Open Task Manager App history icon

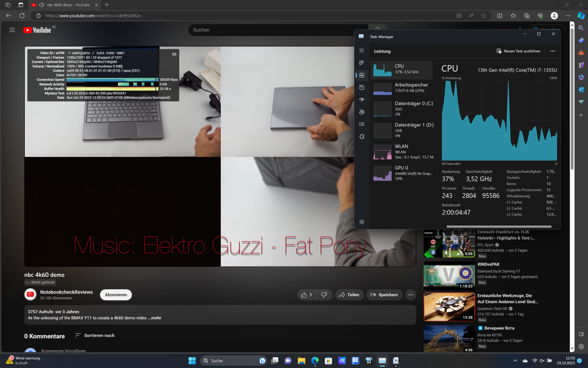click(x=362, y=87)
